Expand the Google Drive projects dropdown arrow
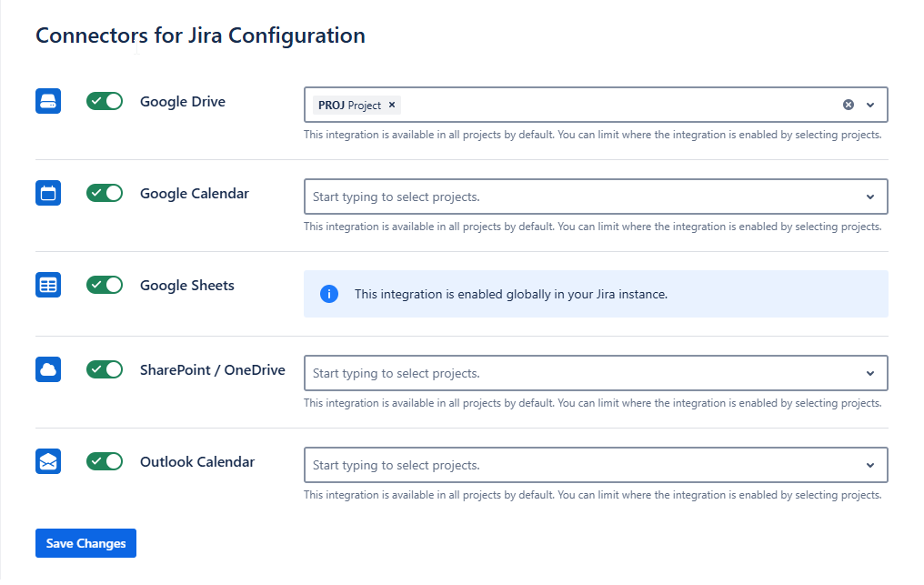Screen dimensions: 924x585 pyautogui.click(x=870, y=105)
